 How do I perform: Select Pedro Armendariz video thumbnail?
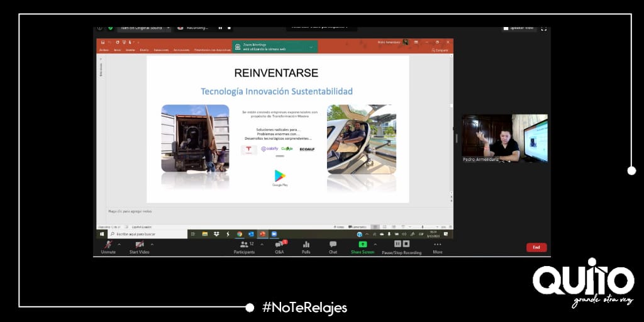pyautogui.click(x=504, y=138)
